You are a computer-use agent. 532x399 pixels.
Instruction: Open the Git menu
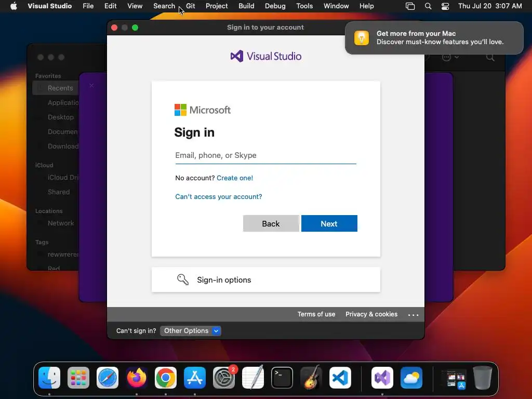190,6
